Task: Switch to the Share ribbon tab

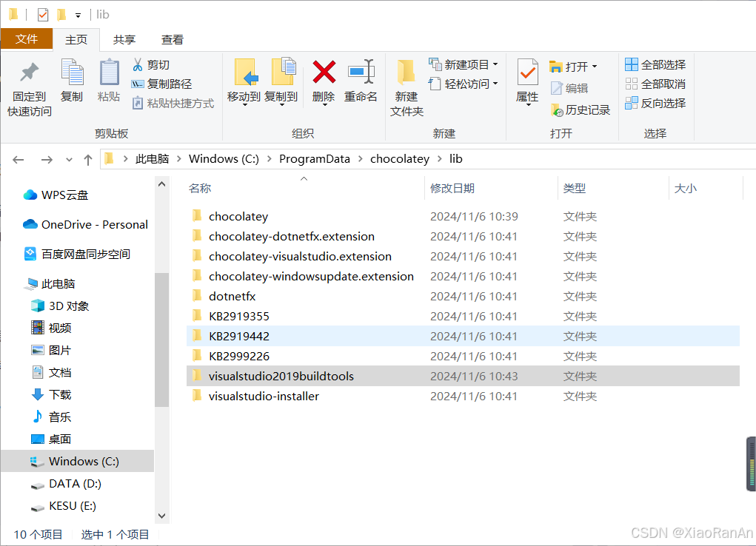Action: click(x=124, y=39)
